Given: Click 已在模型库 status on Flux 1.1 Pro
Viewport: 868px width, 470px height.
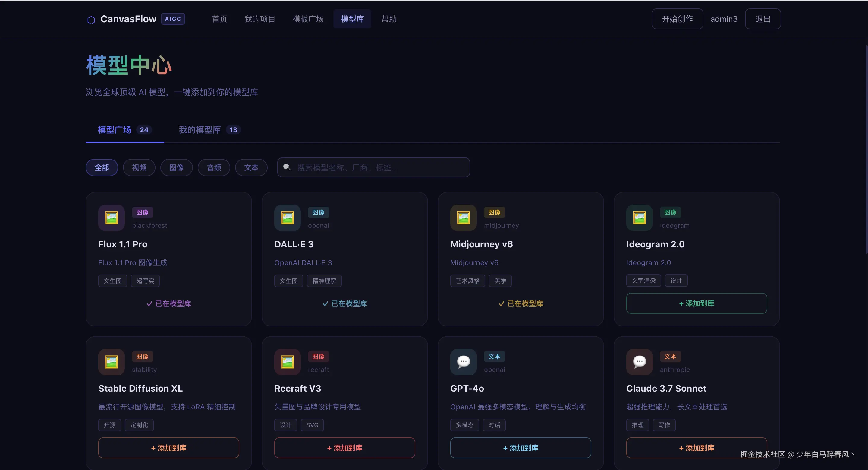Looking at the screenshot, I should pyautogui.click(x=168, y=304).
